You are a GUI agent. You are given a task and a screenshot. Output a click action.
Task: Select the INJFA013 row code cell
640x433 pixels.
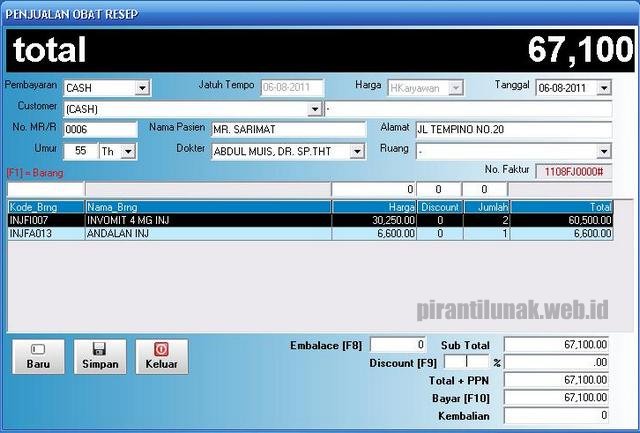(x=46, y=233)
